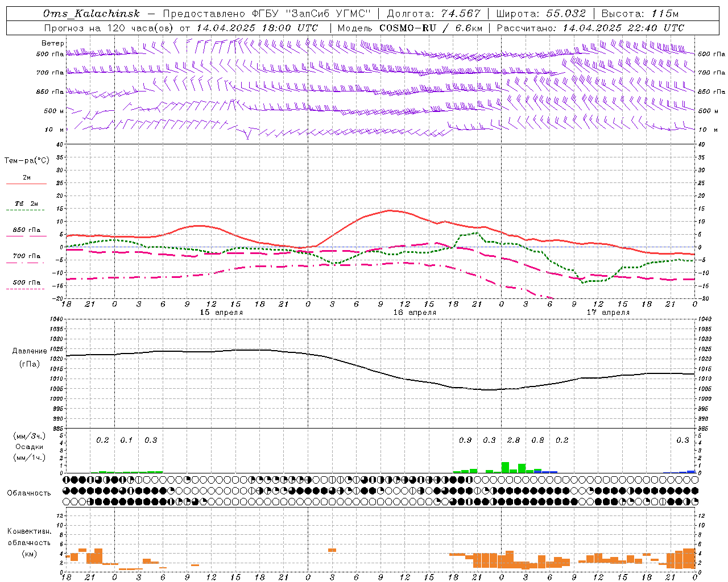Image resolution: width=728 pixels, height=582 pixels.
Task: Click the 700 гПа entry in the temperature legend
Action: pyautogui.click(x=27, y=256)
